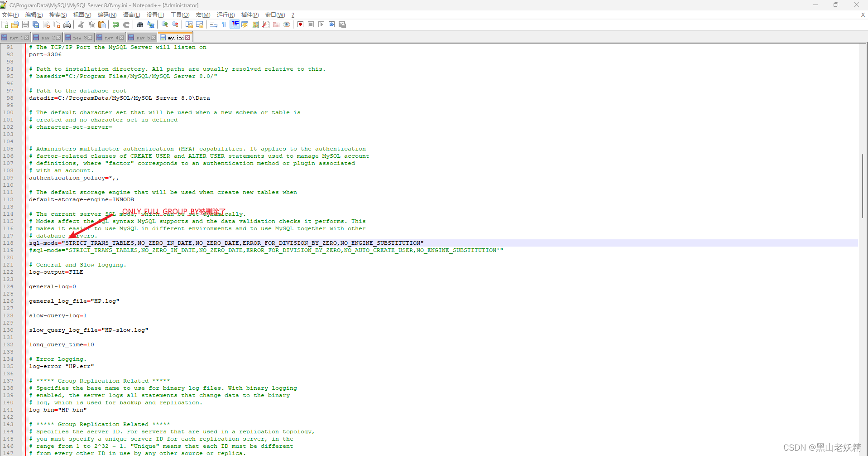This screenshot has height=456, width=868.
Task: Click the long_query_time=10 line
Action: [62, 344]
